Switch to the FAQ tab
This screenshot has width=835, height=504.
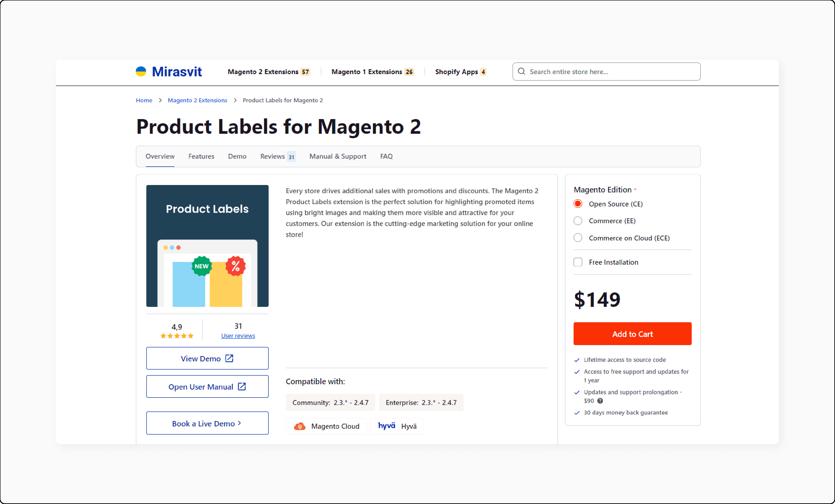tap(386, 156)
